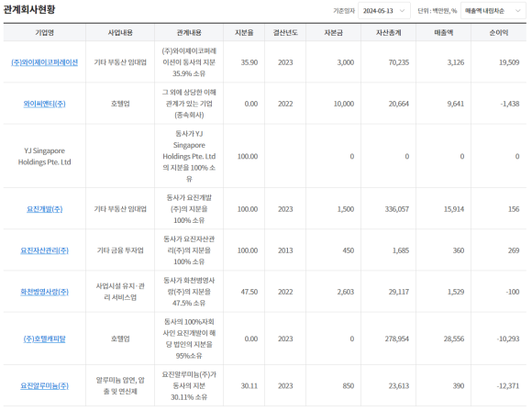Click the 28,556 sales value
Screen dimensions: 532x411
click(x=454, y=339)
